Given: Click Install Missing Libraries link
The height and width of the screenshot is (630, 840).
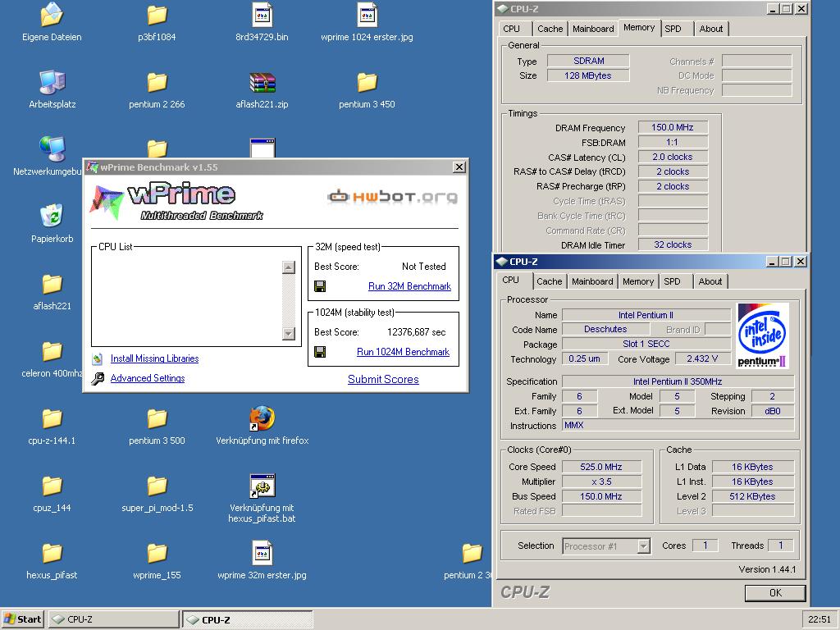Looking at the screenshot, I should (154, 358).
